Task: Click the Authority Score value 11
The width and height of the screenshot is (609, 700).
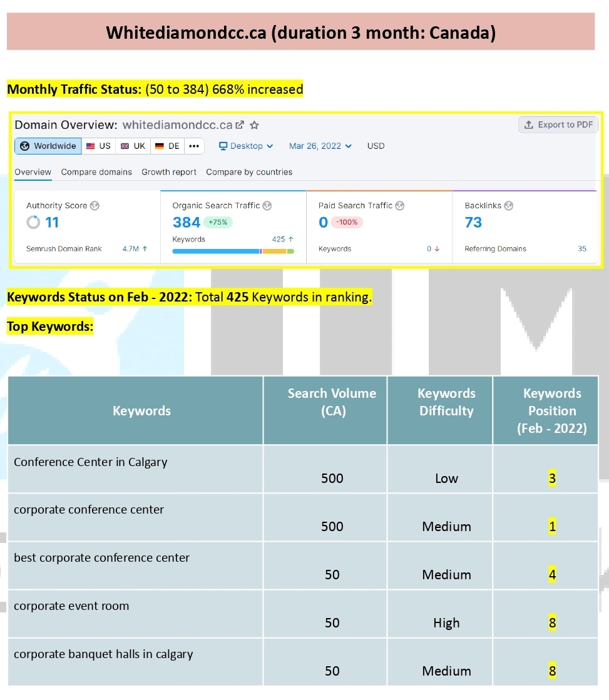Action: click(x=53, y=222)
